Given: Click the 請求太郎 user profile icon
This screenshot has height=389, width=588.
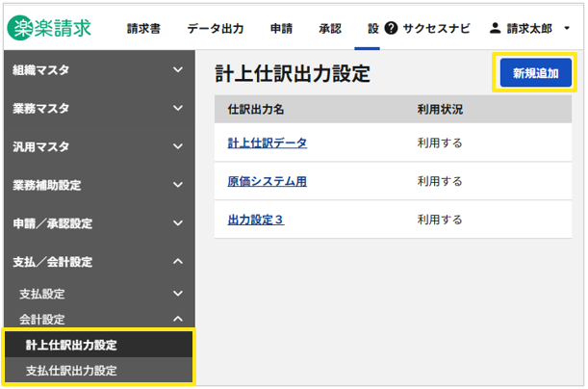Looking at the screenshot, I should 496,29.
